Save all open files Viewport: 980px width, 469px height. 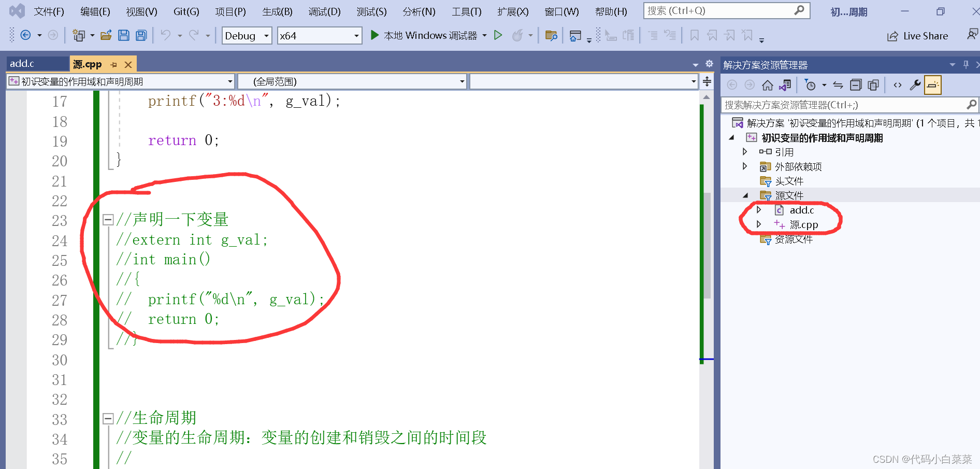pyautogui.click(x=141, y=35)
